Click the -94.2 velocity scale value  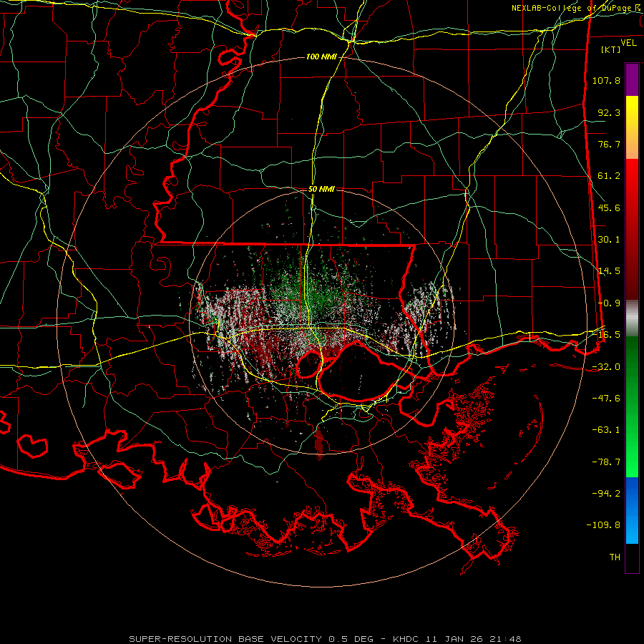coord(606,494)
